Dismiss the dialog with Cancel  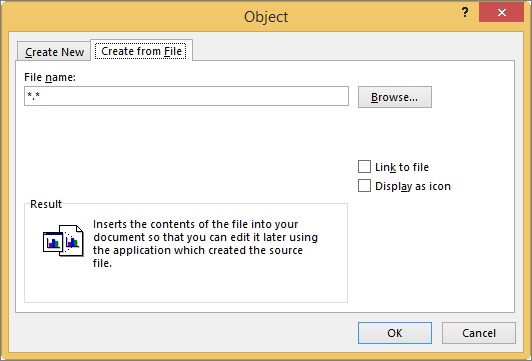(x=479, y=333)
